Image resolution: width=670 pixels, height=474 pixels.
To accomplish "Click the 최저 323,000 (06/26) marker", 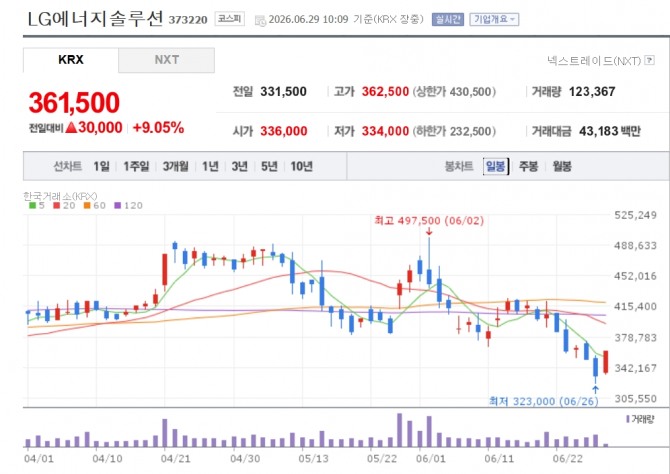I will click(544, 401).
